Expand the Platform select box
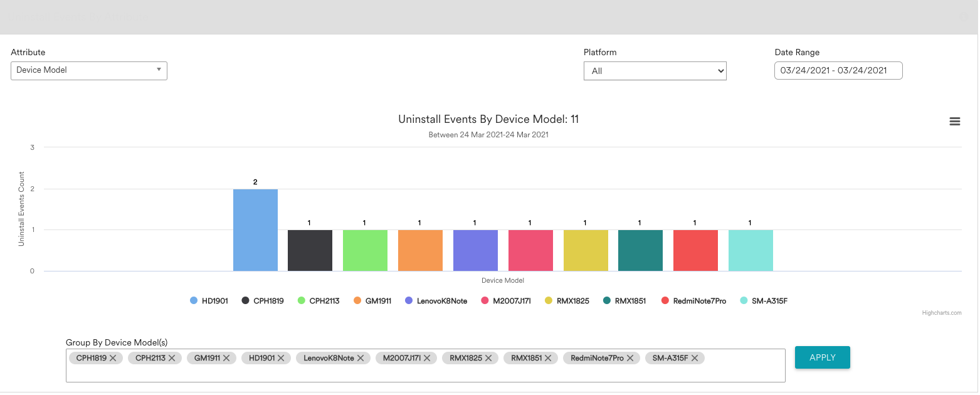980x395 pixels. (x=655, y=71)
